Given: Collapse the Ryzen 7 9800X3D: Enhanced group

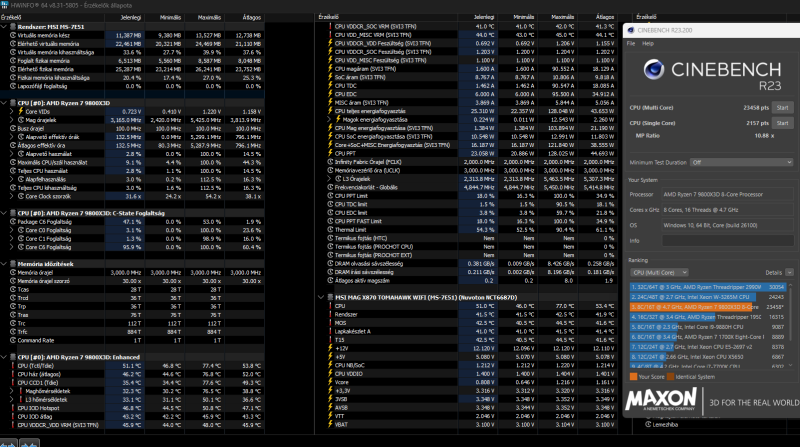Looking at the screenshot, I should coord(4,357).
